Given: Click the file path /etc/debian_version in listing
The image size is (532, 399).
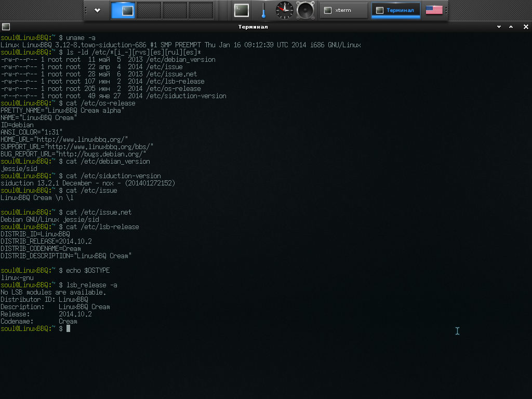Looking at the screenshot, I should [x=181, y=59].
